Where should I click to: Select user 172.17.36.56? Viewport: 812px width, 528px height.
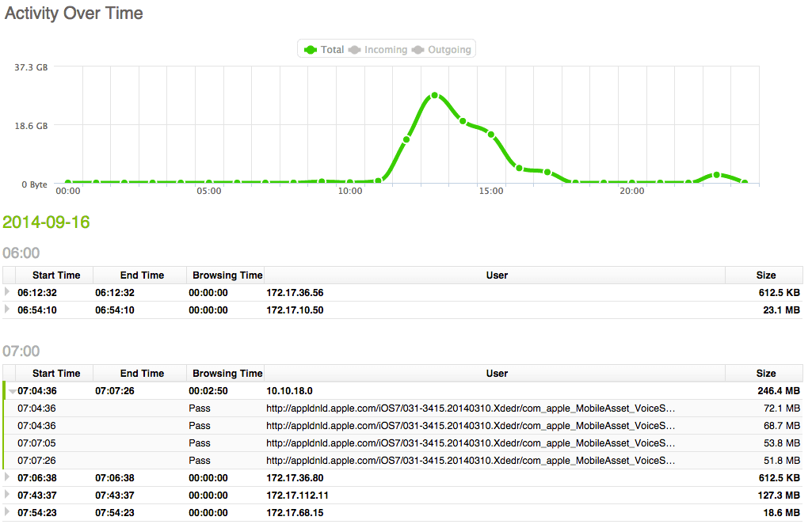point(295,293)
